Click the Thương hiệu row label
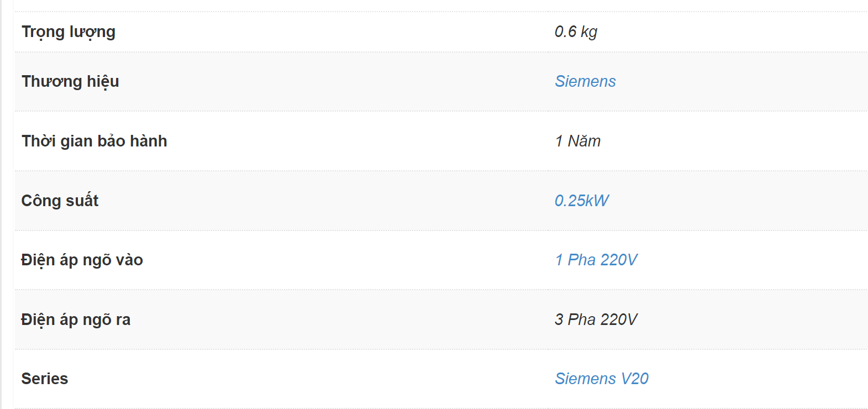 [70, 82]
